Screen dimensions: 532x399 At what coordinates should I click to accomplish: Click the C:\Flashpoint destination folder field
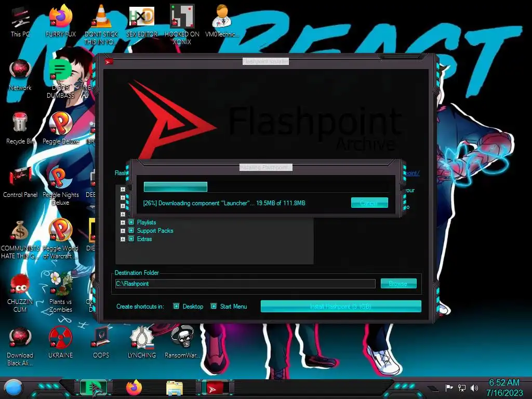pyautogui.click(x=245, y=284)
